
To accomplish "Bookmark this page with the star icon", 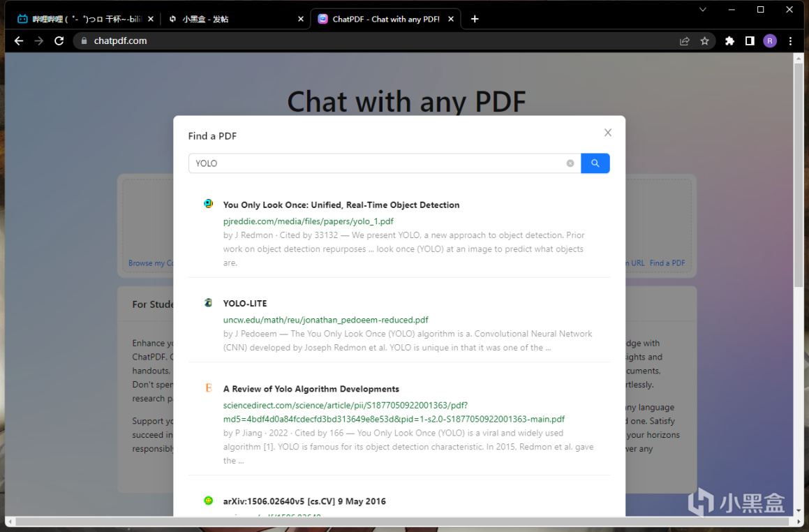I will 705,41.
